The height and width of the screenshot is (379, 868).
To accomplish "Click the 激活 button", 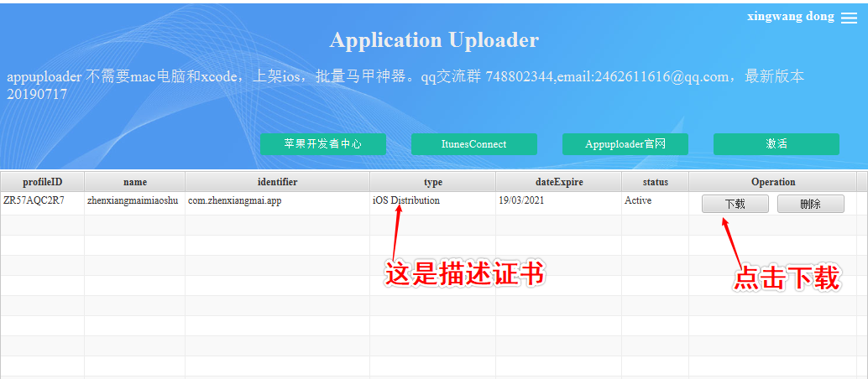I will 776,144.
